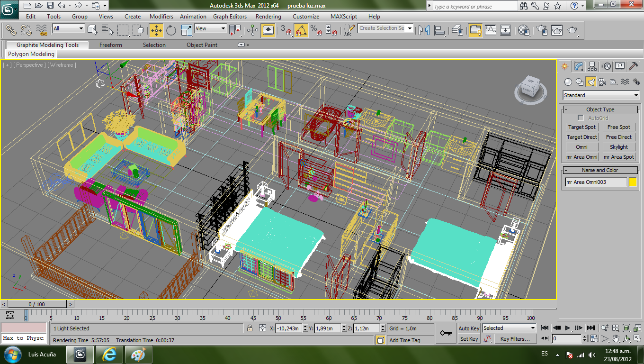Click the yellow object color swatch

633,182
